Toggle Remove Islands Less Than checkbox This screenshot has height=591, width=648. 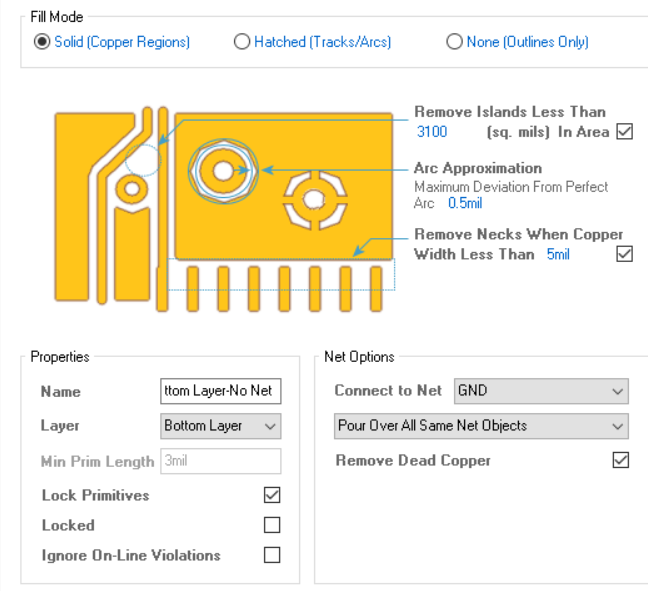point(624,132)
